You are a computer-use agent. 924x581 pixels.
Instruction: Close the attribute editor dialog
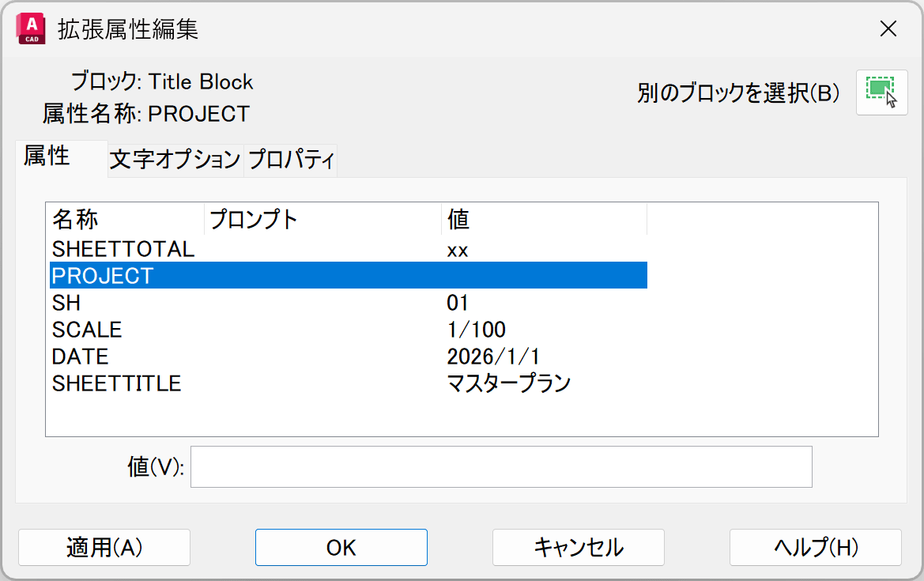point(888,29)
